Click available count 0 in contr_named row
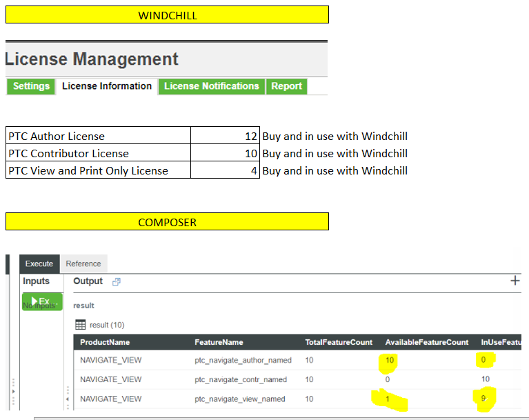The width and height of the screenshot is (529, 420). [x=388, y=379]
